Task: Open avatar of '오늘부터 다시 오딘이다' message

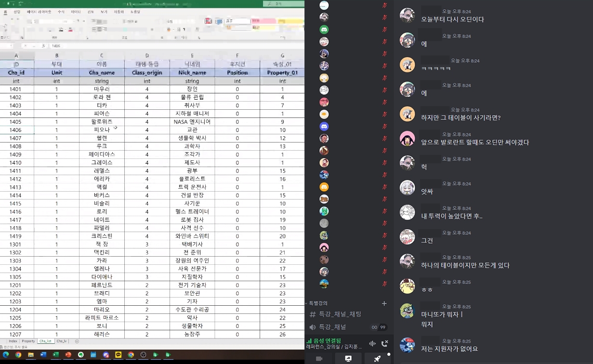Action: pos(408,15)
